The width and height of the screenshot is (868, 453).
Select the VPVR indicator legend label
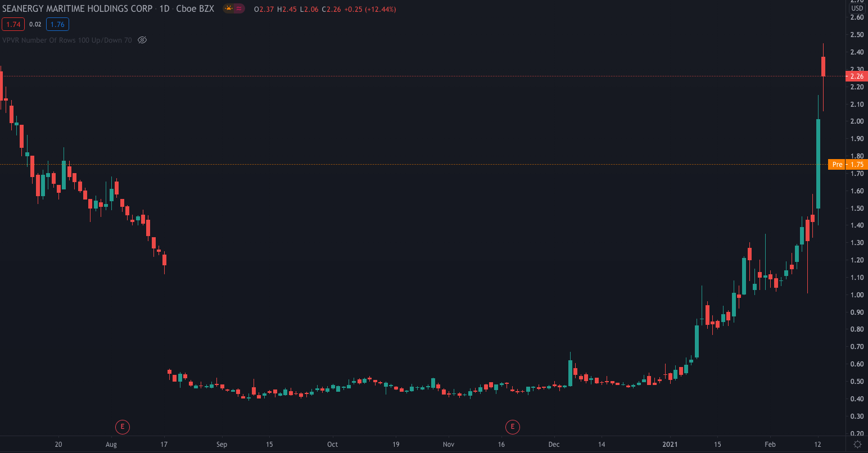tap(67, 40)
